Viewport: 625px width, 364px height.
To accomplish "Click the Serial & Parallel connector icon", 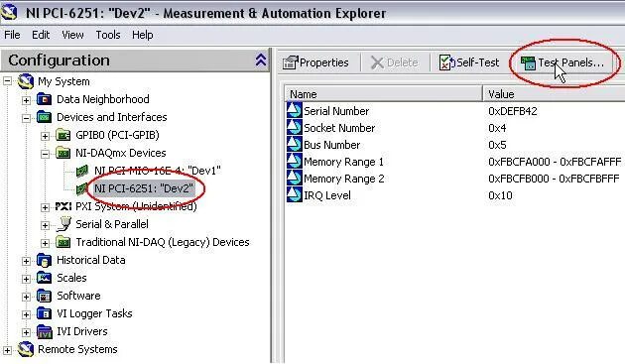I will 62,224.
